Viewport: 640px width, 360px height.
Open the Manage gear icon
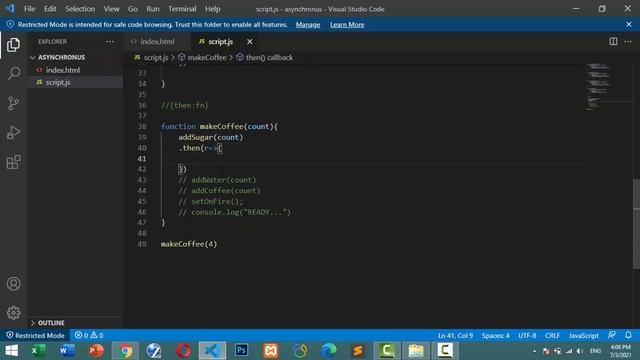13,313
